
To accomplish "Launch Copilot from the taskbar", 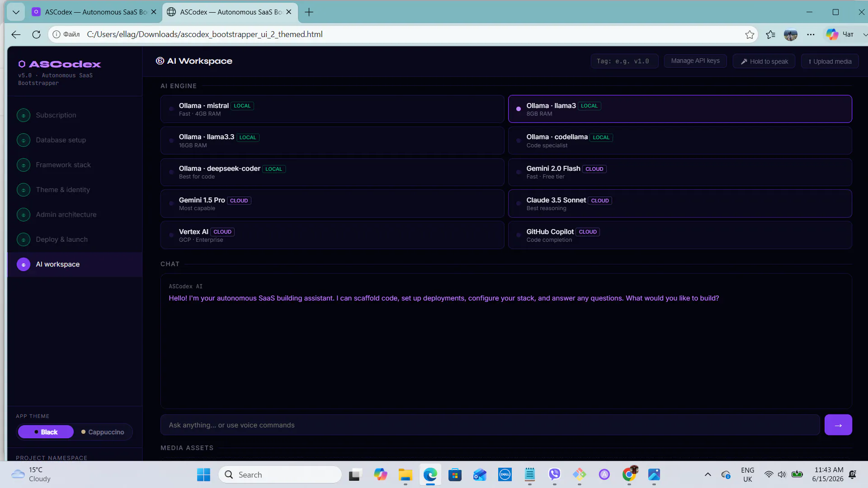I will point(381,474).
